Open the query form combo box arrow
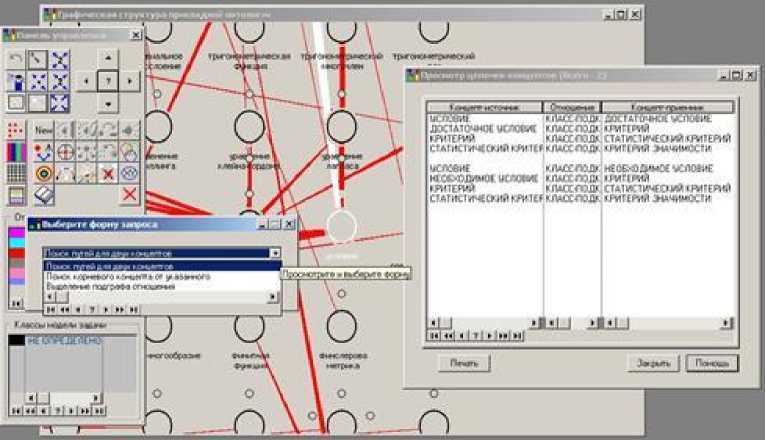Viewport: 765px width, 440px height. click(275, 253)
